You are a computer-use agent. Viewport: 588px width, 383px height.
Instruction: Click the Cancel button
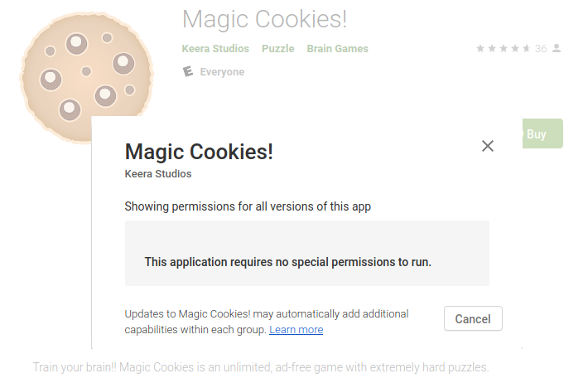click(x=473, y=319)
